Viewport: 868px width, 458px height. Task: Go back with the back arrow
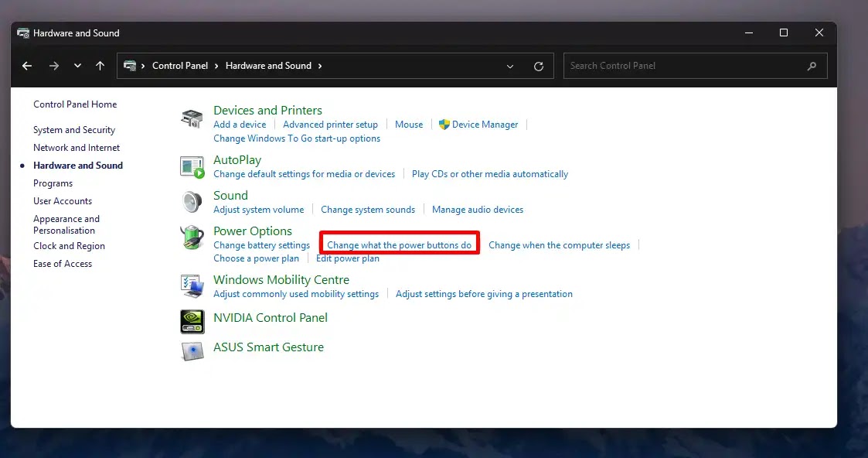coord(26,66)
